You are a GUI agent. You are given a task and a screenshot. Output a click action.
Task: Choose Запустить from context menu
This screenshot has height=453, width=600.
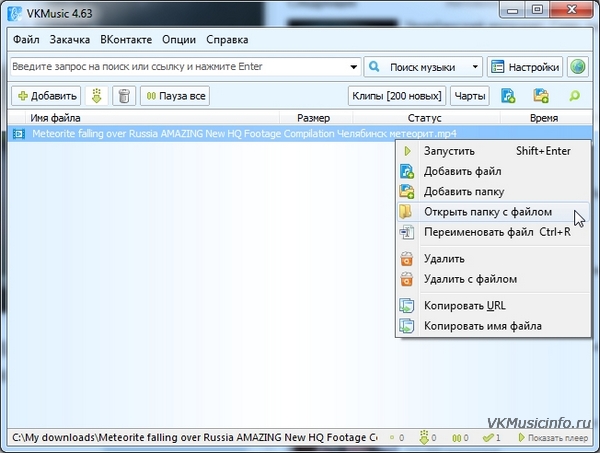click(494, 151)
